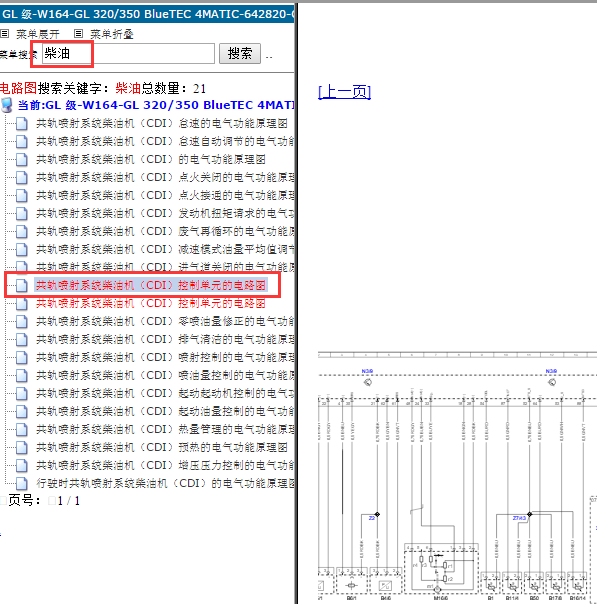Click the 菜单折叠 list icon

point(78,34)
